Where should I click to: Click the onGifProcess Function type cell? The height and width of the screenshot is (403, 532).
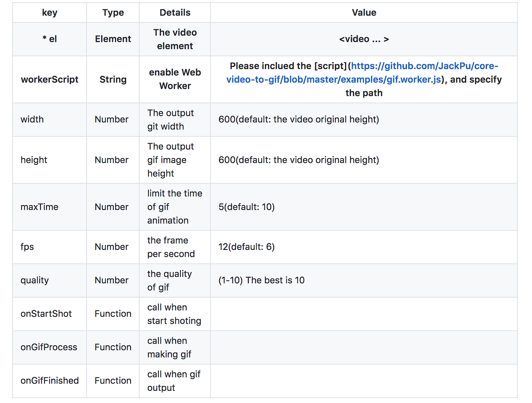(113, 347)
